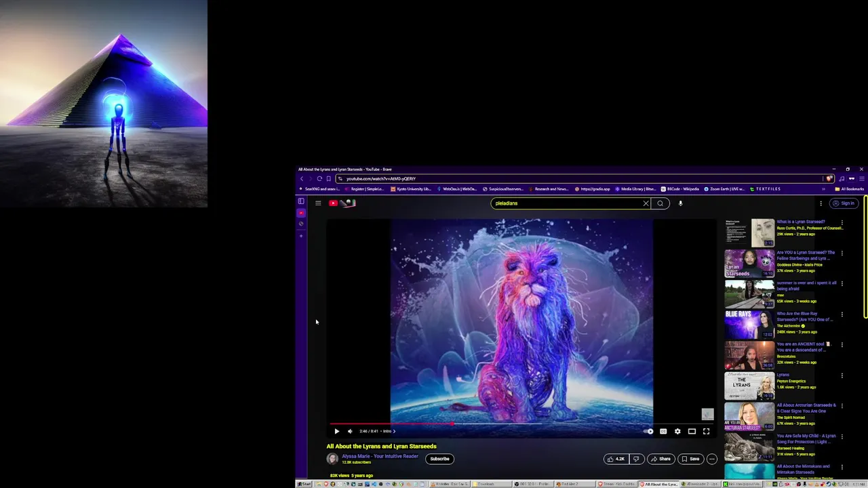868x488 pixels.
Task: Reload the page in Brave
Action: click(x=319, y=179)
